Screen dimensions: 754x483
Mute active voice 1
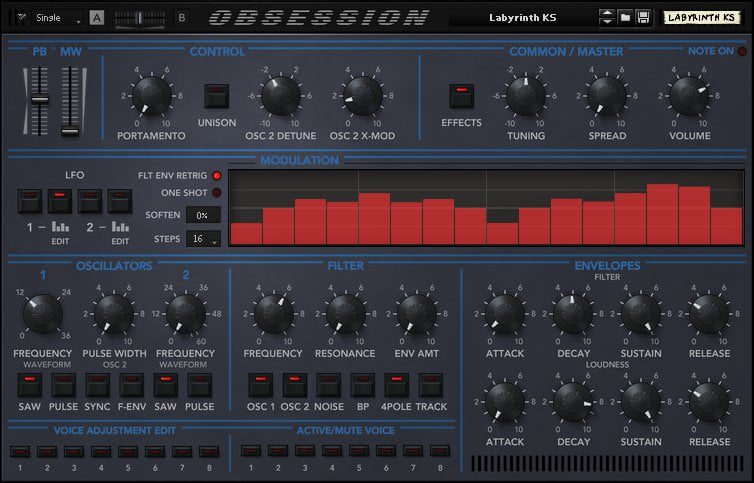coord(251,451)
